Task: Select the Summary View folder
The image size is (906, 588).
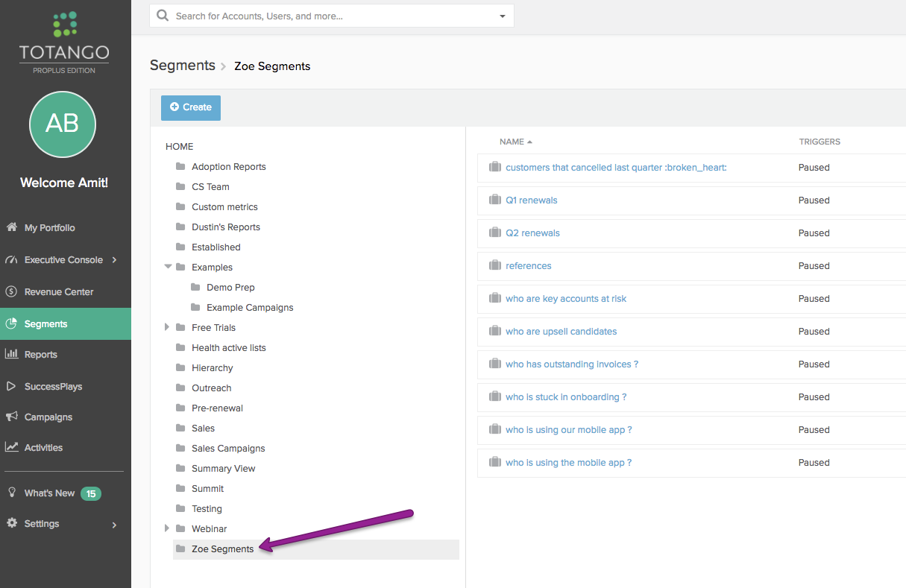Action: (x=224, y=469)
